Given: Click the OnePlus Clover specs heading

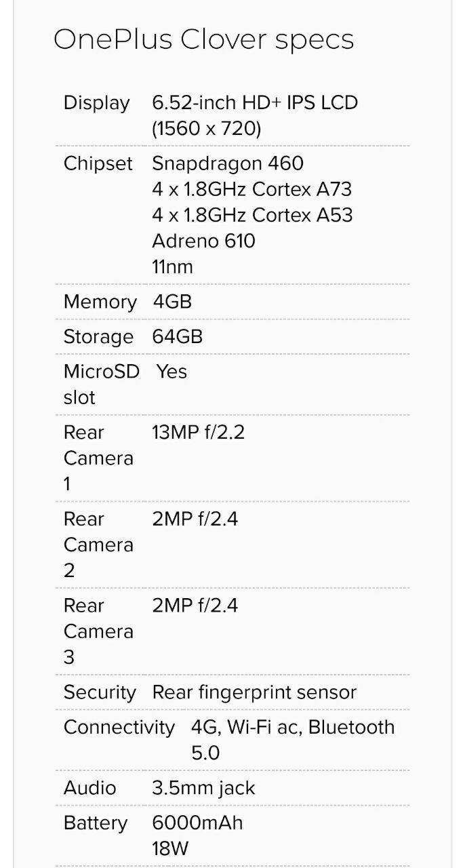Looking at the screenshot, I should (203, 40).
